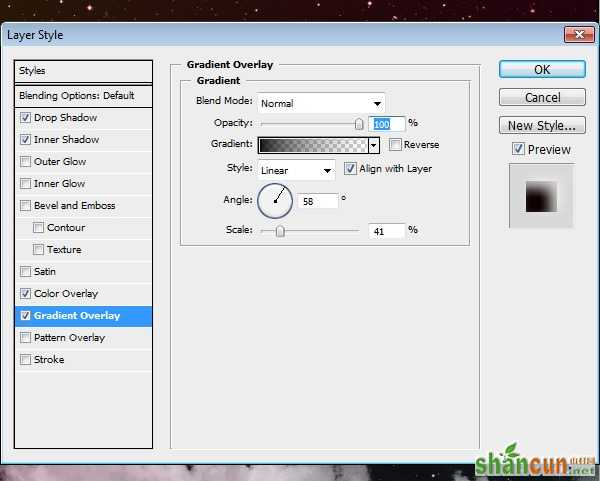Click the Angle value field
The image size is (600, 481).
tap(318, 201)
